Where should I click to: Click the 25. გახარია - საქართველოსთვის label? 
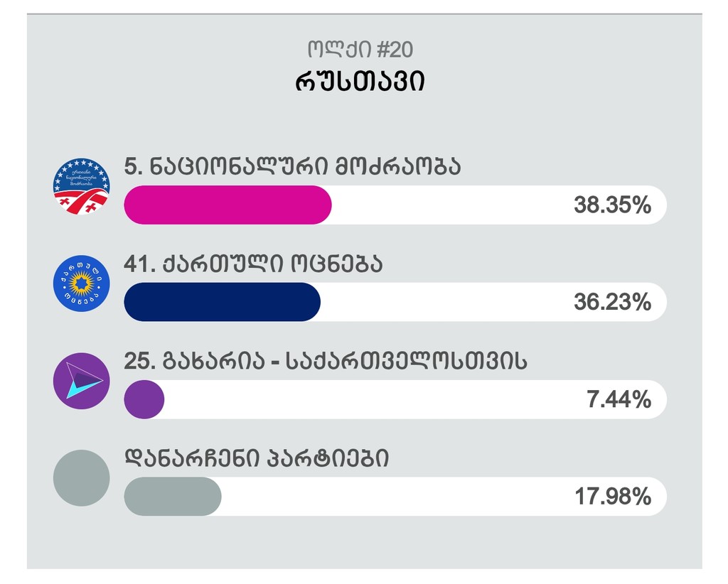[x=326, y=361]
